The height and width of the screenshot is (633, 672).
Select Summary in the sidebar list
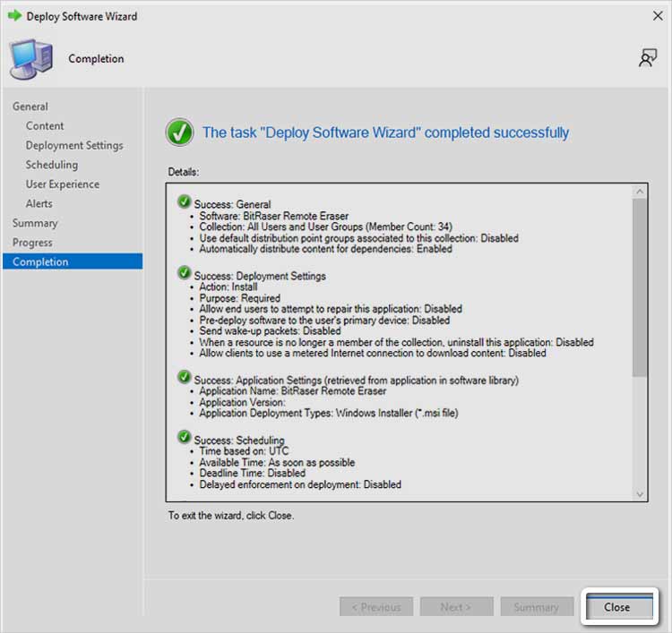click(x=35, y=223)
